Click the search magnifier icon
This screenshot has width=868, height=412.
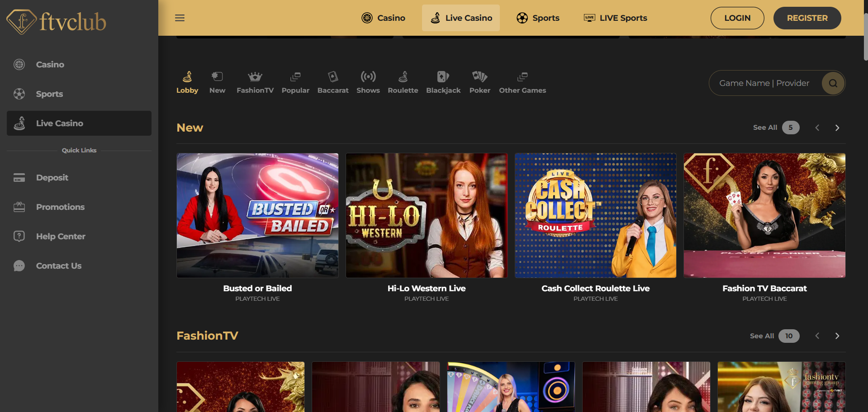point(833,83)
